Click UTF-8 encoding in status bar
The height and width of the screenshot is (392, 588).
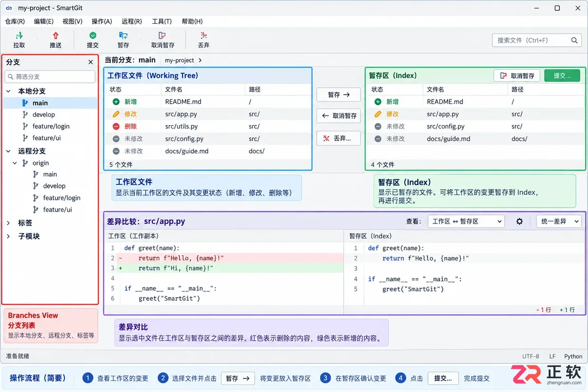coord(531,356)
